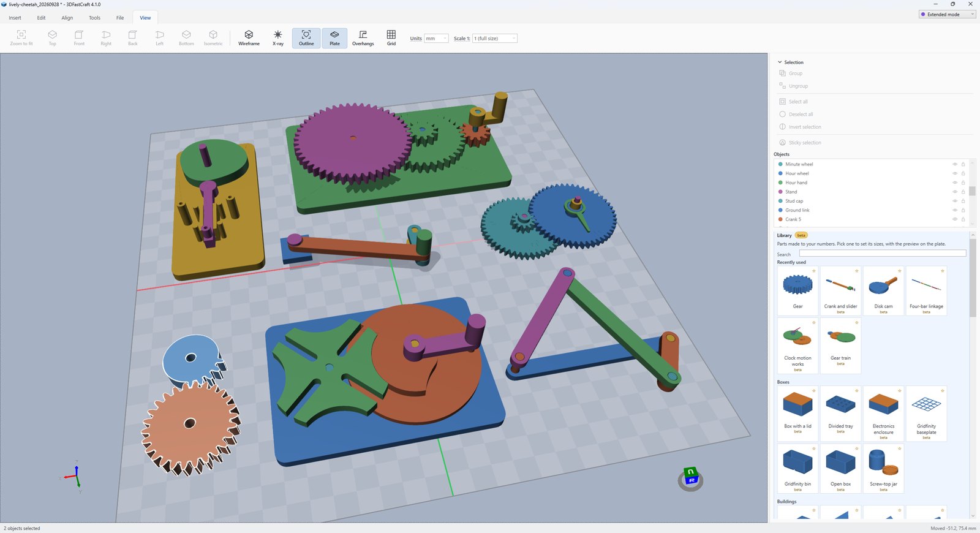Image resolution: width=980 pixels, height=533 pixels.
Task: Lock the Crank 5 object
Action: coord(963,219)
